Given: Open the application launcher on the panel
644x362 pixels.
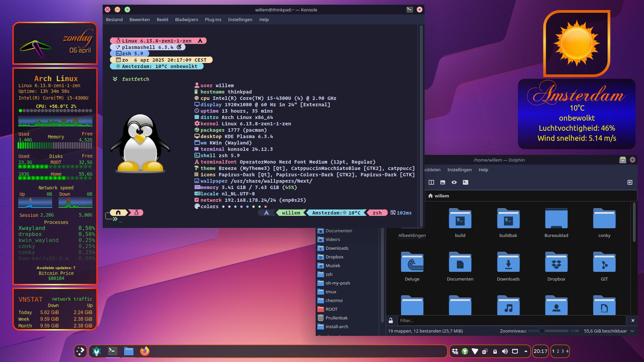Looking at the screenshot, I should point(80,351).
